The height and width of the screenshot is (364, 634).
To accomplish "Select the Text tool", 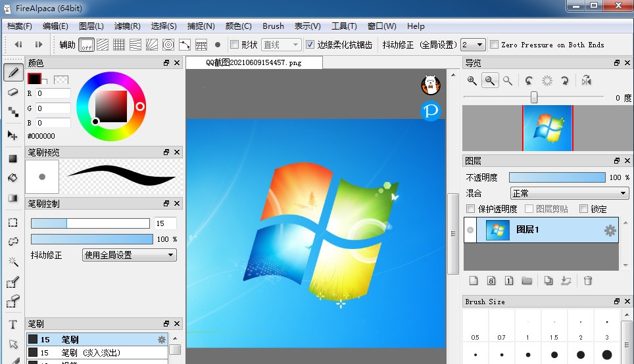I will pos(12,325).
